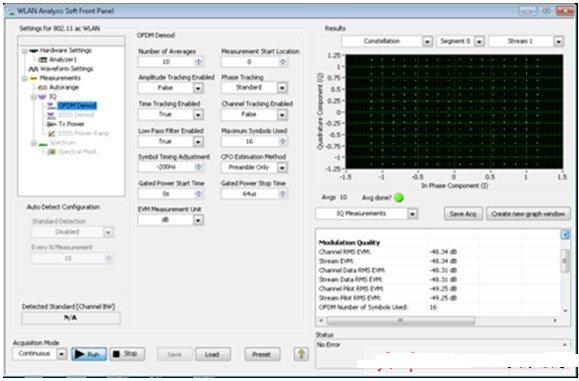
Task: Collapse the IQ tree branch
Action: (34, 97)
